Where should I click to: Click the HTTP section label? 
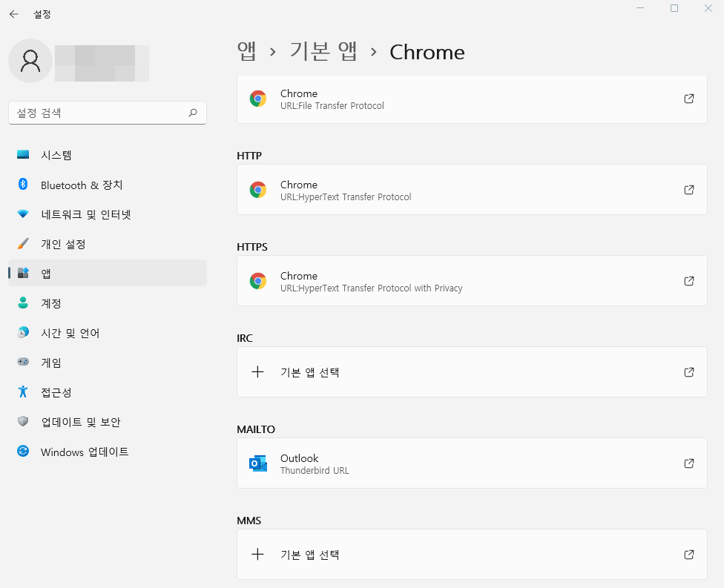click(x=249, y=156)
